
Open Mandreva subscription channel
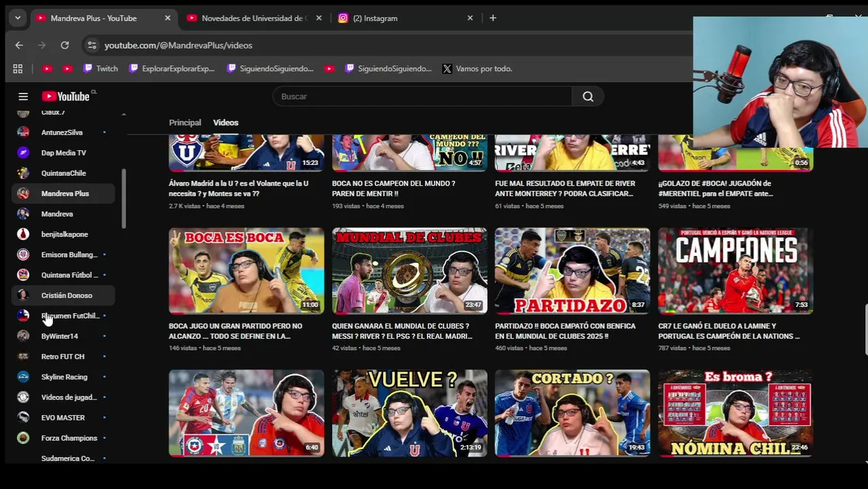(63, 214)
